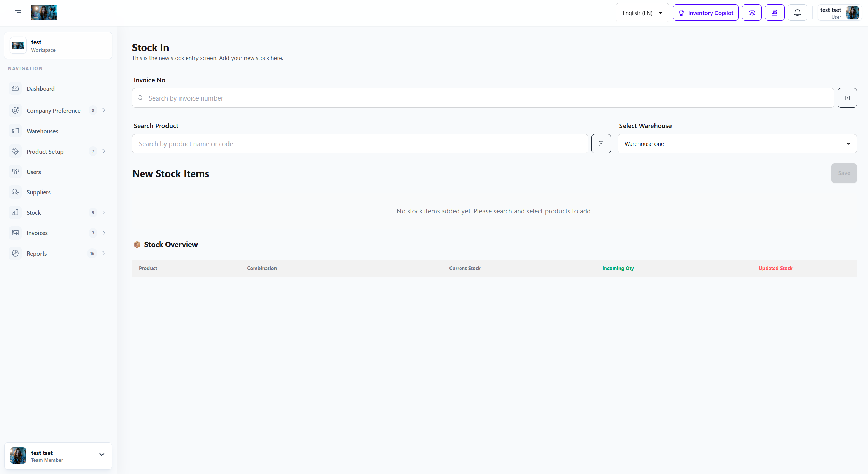Open the Warehouse one dropdown

pyautogui.click(x=737, y=144)
